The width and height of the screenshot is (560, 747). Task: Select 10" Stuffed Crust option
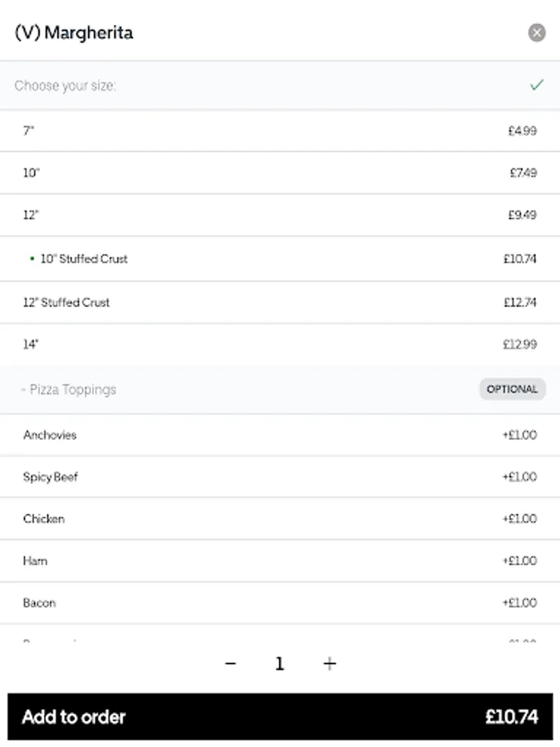point(280,259)
